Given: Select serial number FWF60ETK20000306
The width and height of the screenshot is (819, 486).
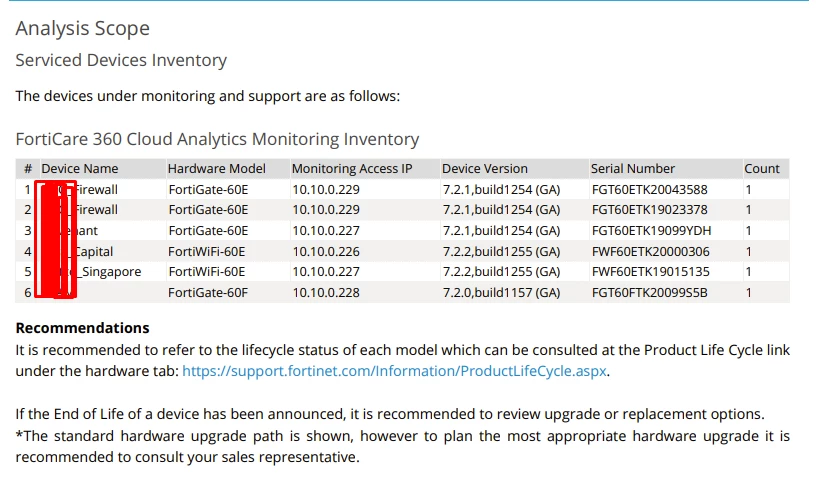Looking at the screenshot, I should tap(650, 252).
